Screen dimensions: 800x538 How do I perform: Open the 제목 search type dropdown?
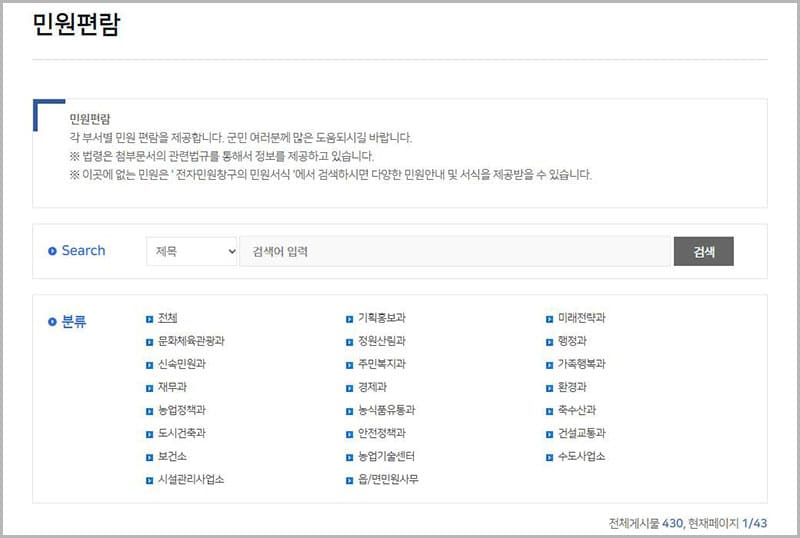coord(192,251)
